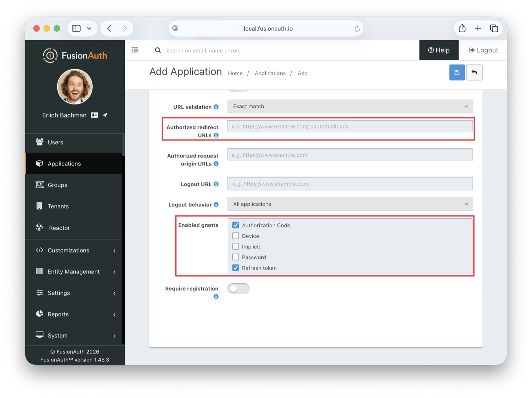Toggle Require registration on
This screenshot has width=532, height=398.
tap(238, 289)
